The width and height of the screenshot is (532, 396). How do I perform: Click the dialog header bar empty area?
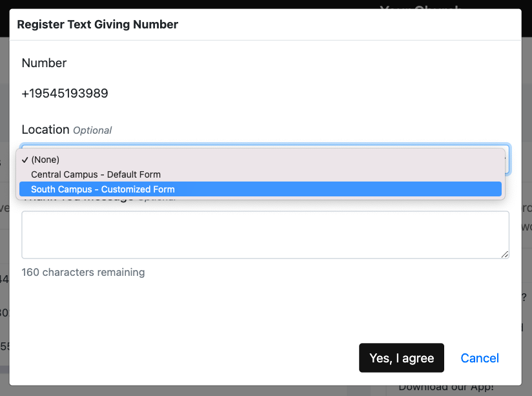[x=349, y=25]
